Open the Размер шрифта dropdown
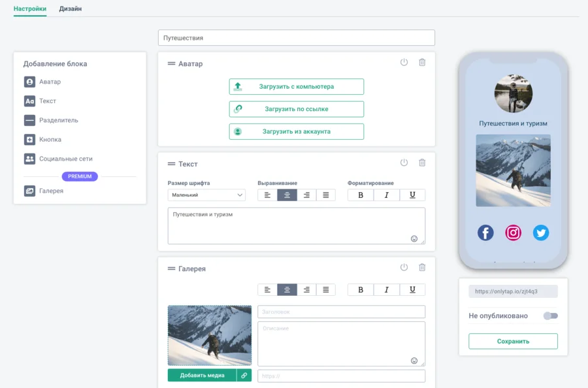588x388 pixels. 206,195
